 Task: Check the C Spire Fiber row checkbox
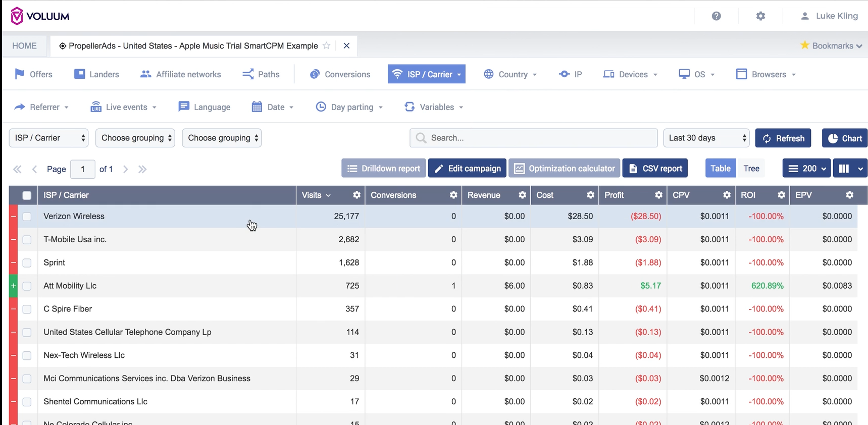click(27, 309)
